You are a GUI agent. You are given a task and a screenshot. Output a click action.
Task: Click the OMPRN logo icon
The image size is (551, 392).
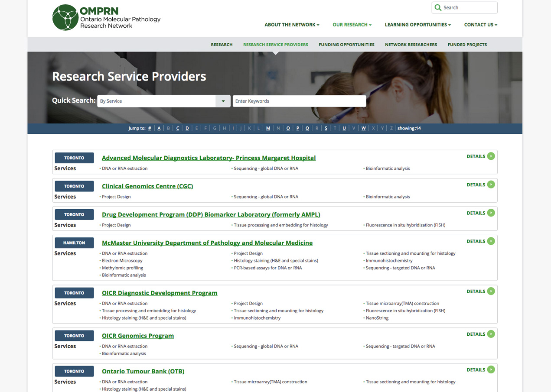[65, 18]
